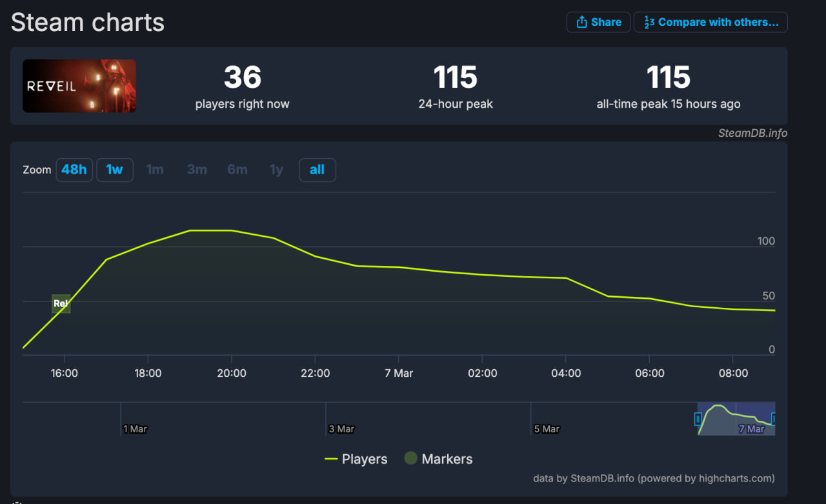This screenshot has height=504, width=826.
Task: Click the share icon in Share button
Action: [581, 22]
